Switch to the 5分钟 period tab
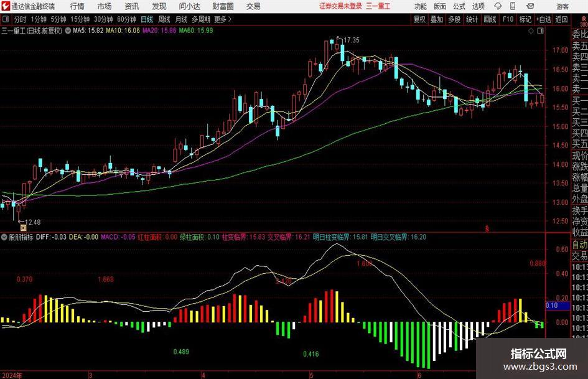Viewport: 588px width, 379px height. point(58,19)
